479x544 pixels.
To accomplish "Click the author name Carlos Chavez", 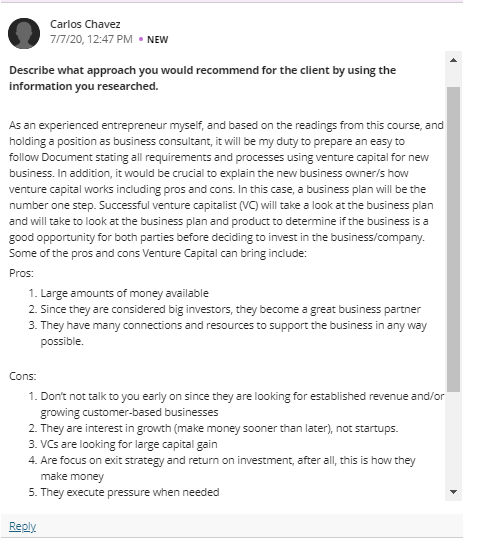I will point(85,24).
